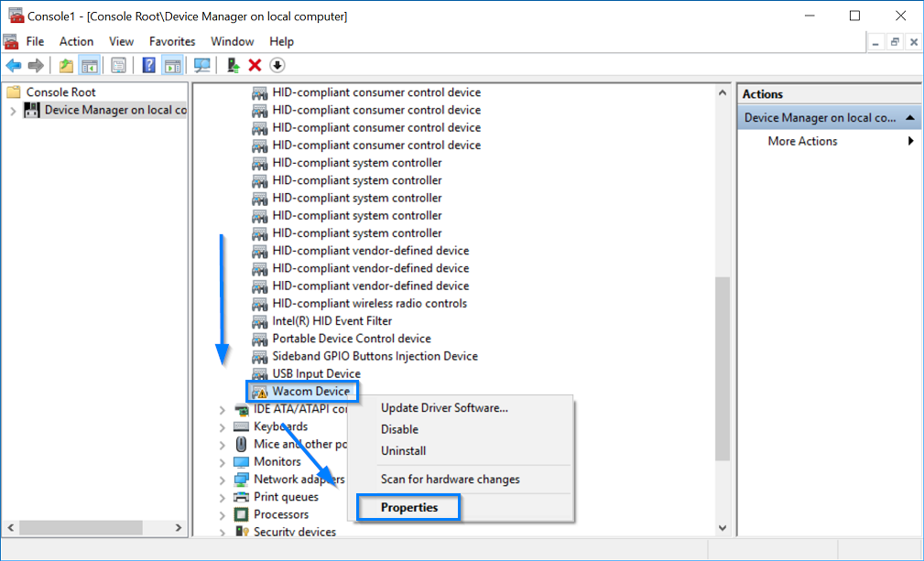Expand the IDE ATA/ATAPI controllers category
Viewport: 924px width, 561px height.
[x=223, y=410]
